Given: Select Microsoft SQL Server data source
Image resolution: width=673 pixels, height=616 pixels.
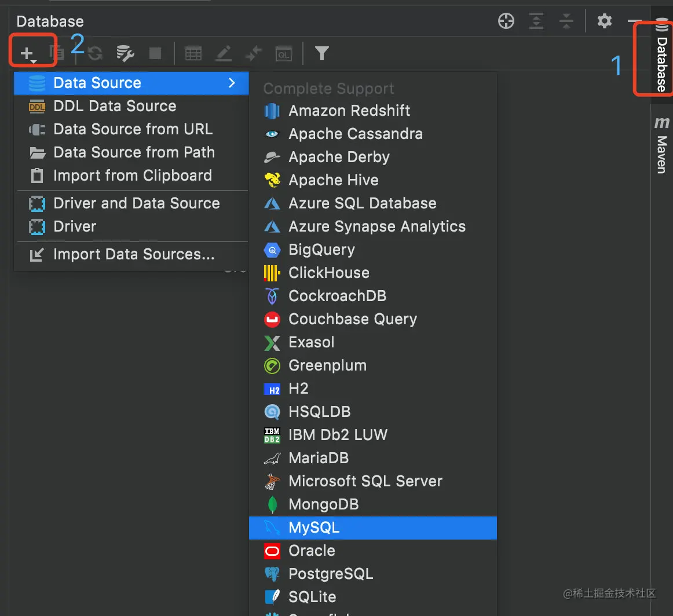Looking at the screenshot, I should pyautogui.click(x=373, y=481).
